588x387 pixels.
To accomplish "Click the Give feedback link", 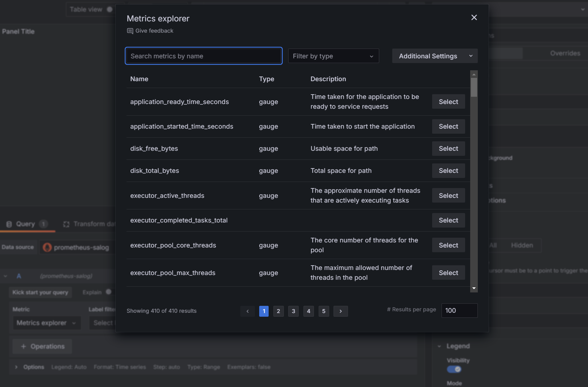I will (150, 31).
